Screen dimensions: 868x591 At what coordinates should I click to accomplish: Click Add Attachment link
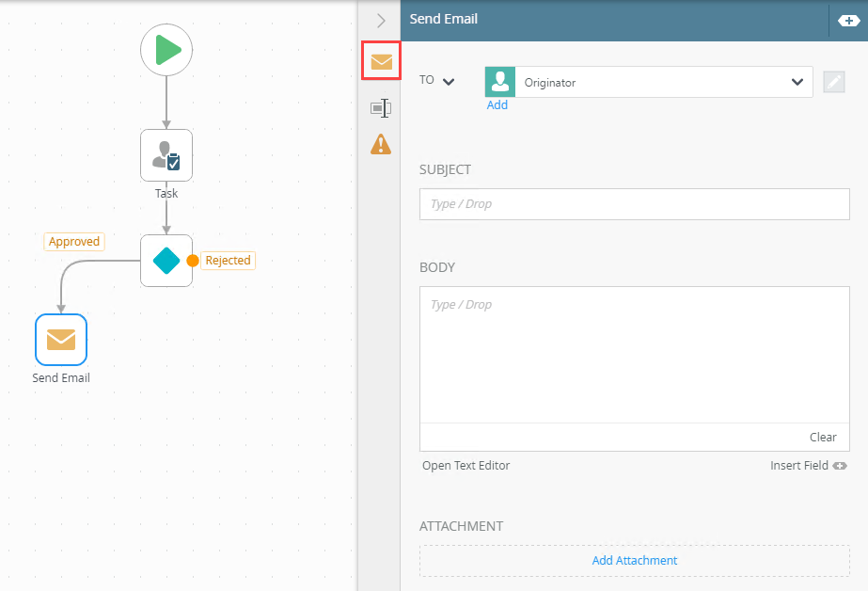[635, 561]
